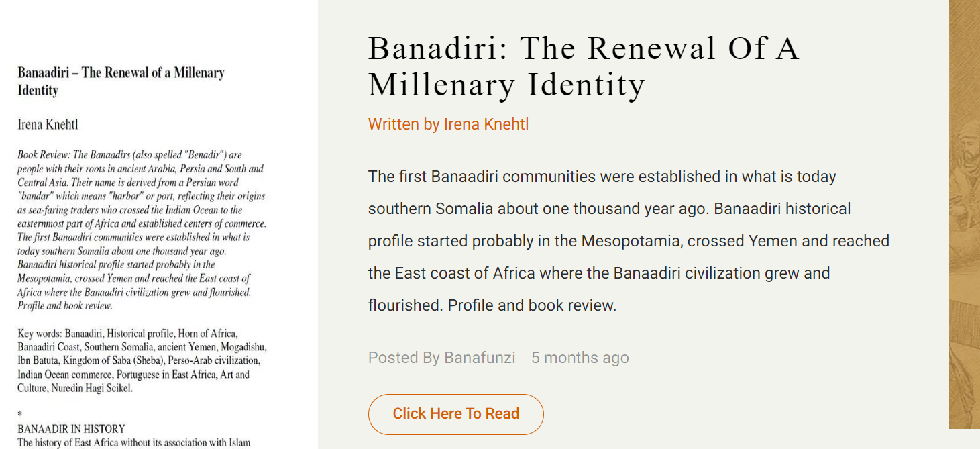The height and width of the screenshot is (449, 980).
Task: Click the preview title 'Banaadiri – The Renewal of a Millenary Identity'
Action: [121, 81]
